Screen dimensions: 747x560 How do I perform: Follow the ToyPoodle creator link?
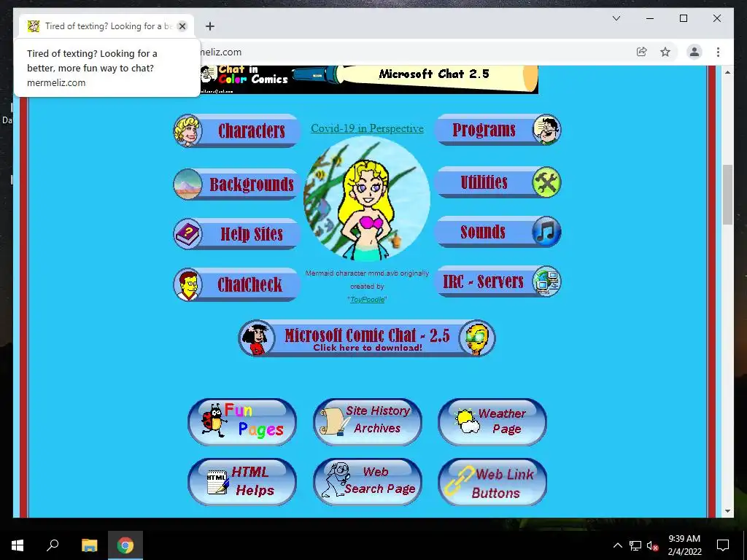click(367, 300)
